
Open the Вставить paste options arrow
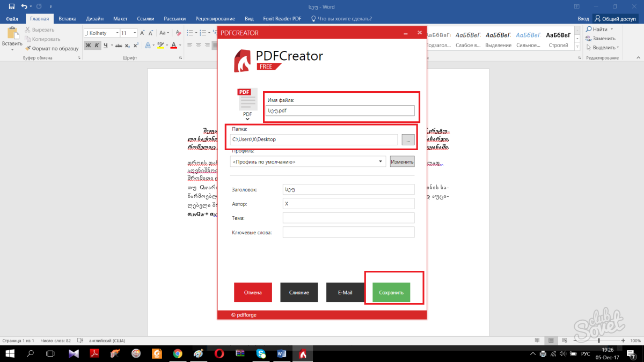12,49
